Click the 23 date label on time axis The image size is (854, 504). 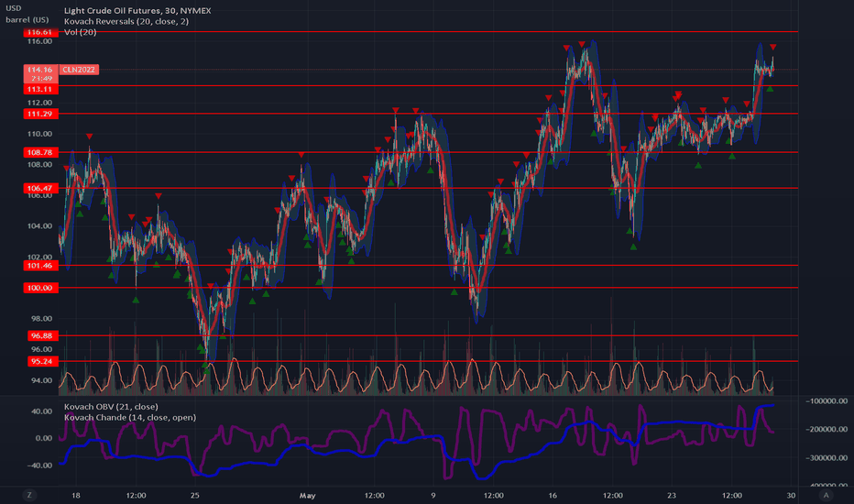tap(672, 495)
